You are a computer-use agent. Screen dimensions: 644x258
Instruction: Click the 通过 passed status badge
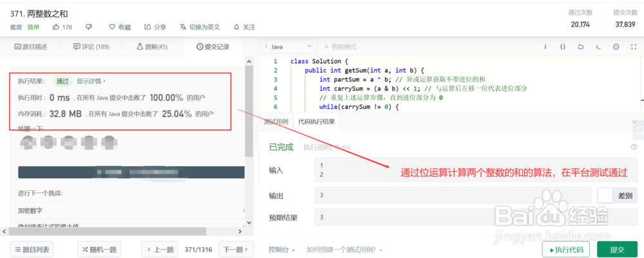coord(62,81)
